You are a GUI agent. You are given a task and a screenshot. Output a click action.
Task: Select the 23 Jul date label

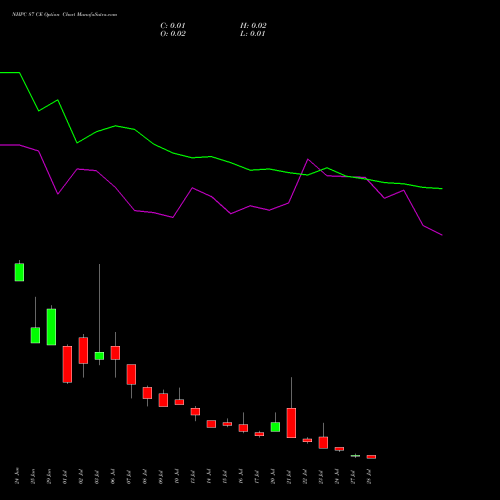[321, 476]
